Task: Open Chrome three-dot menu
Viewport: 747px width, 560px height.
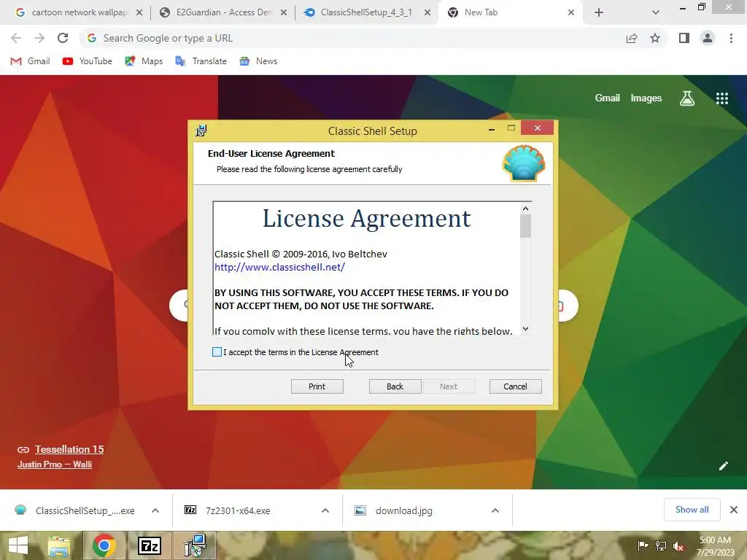Action: [731, 38]
